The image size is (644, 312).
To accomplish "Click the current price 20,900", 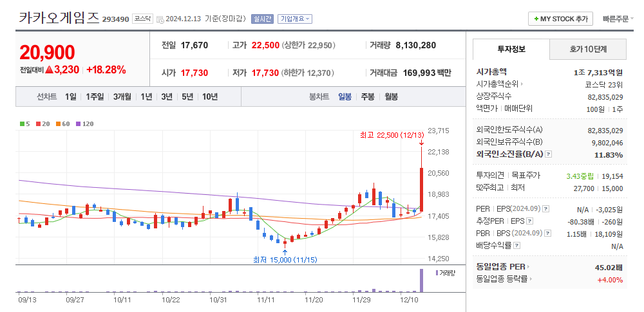I will click(x=47, y=52).
